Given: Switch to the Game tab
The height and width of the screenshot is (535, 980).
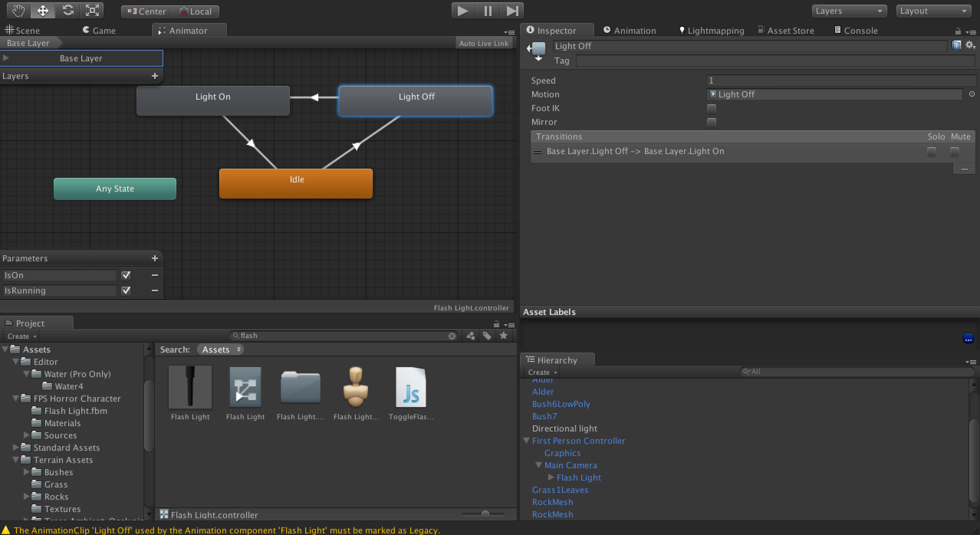Looking at the screenshot, I should point(99,30).
